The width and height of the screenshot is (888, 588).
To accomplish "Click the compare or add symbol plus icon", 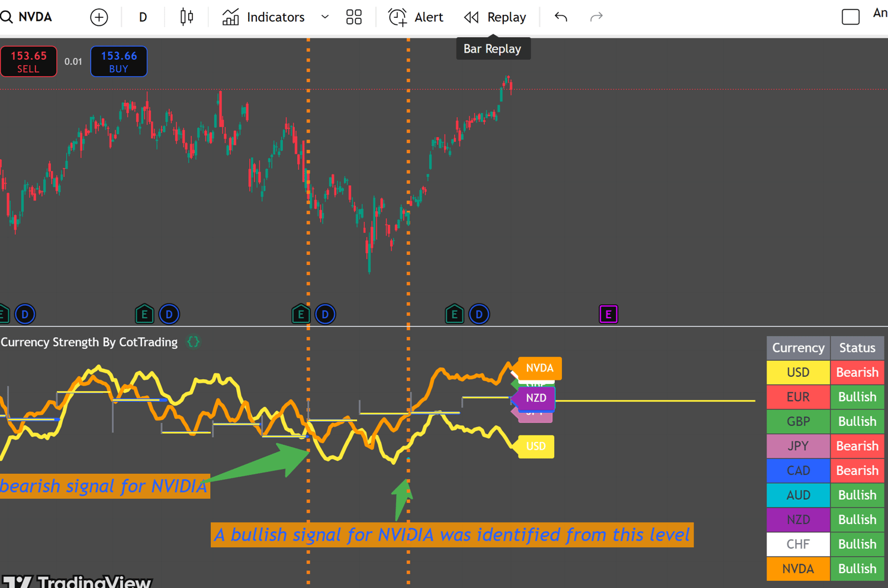I will coord(99,17).
